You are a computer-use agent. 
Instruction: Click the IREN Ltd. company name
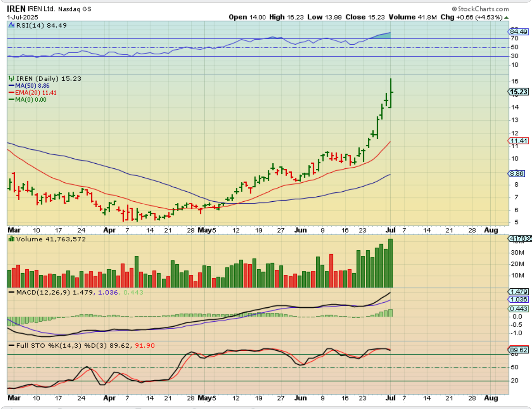(41, 9)
